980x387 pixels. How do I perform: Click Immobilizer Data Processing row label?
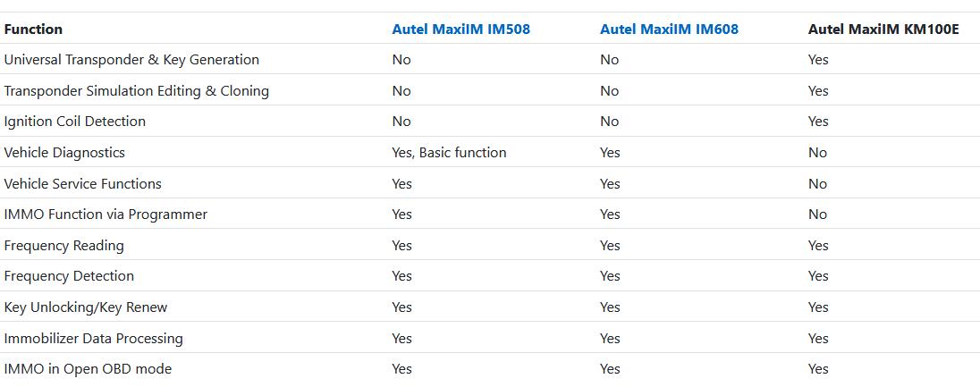pos(93,338)
